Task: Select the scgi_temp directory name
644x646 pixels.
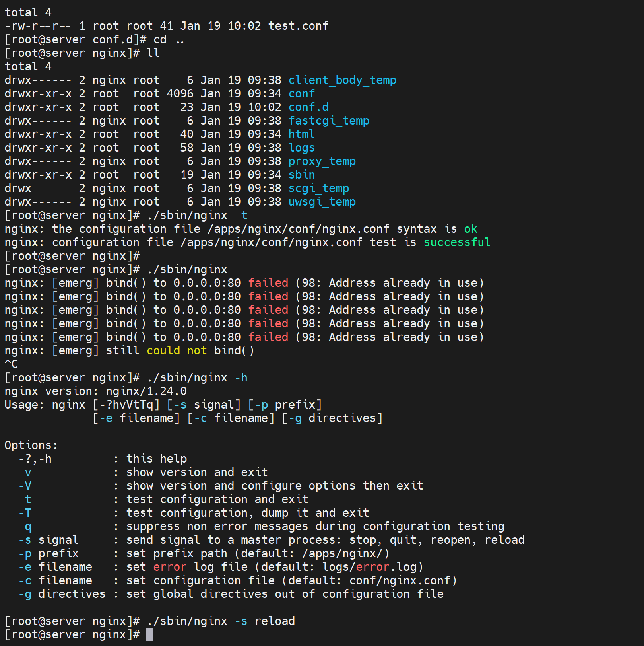Action: coord(318,189)
